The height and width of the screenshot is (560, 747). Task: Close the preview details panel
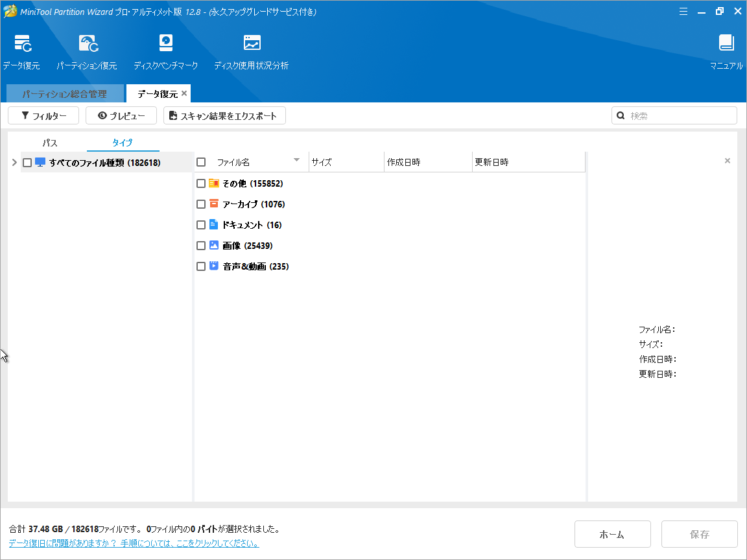tap(728, 161)
